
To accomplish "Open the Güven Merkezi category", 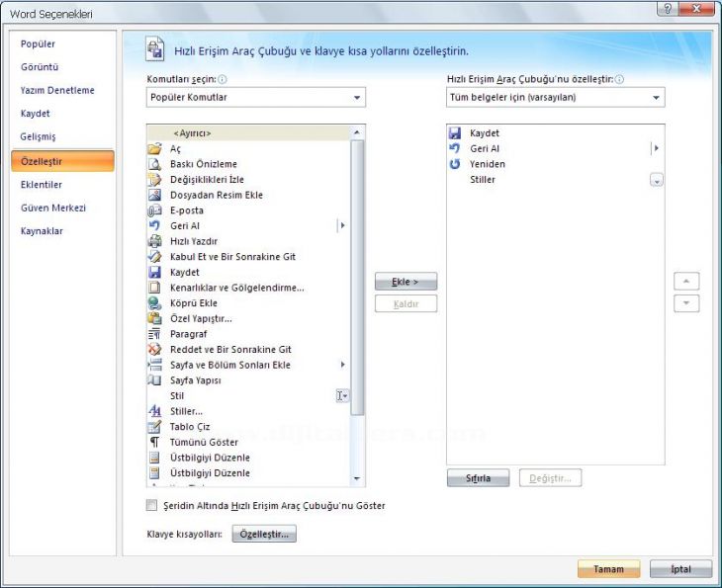I will [x=53, y=208].
